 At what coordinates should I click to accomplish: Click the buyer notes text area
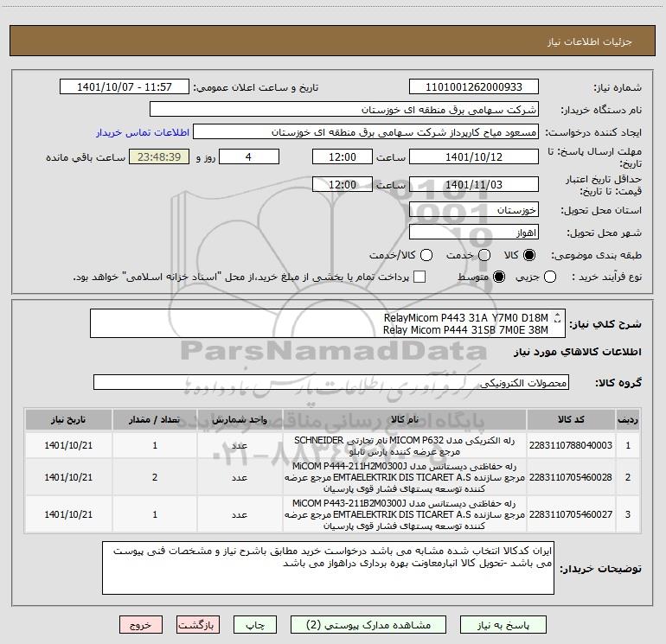pyautogui.click(x=328, y=568)
